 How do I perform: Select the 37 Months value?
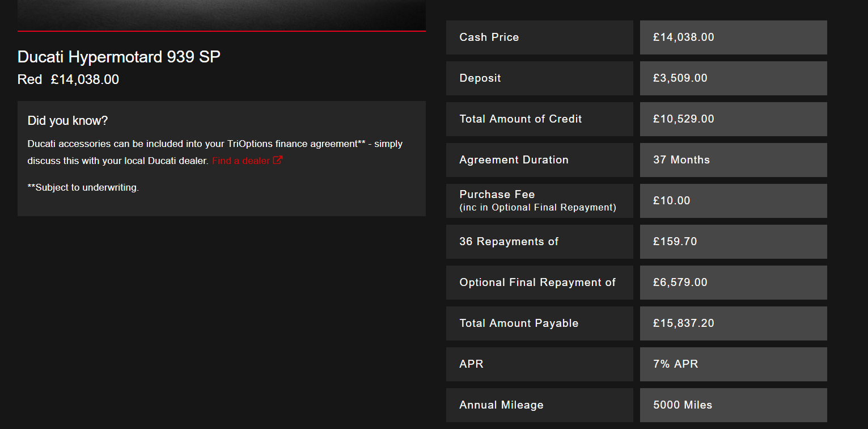coord(681,160)
